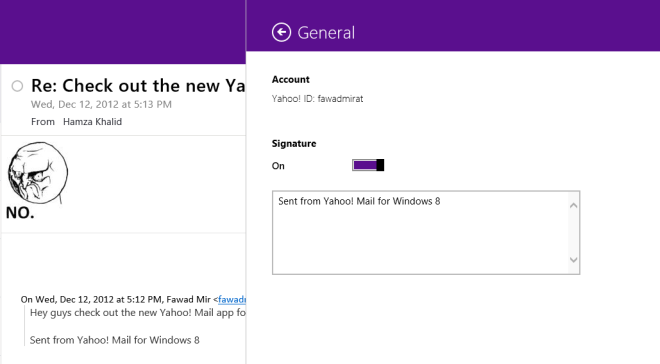660x364 pixels.
Task: Click the On label beside the toggle
Action: [278, 166]
